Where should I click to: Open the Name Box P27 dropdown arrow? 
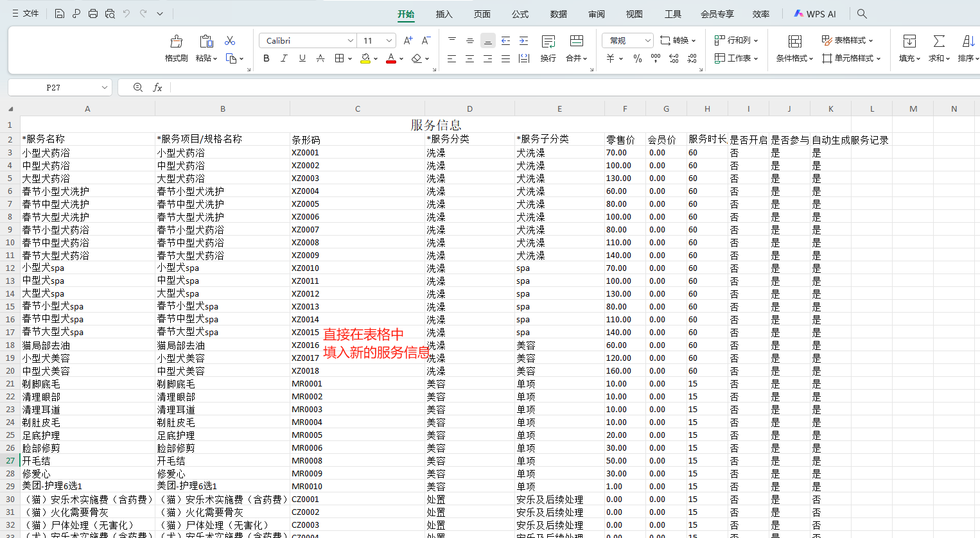[105, 87]
